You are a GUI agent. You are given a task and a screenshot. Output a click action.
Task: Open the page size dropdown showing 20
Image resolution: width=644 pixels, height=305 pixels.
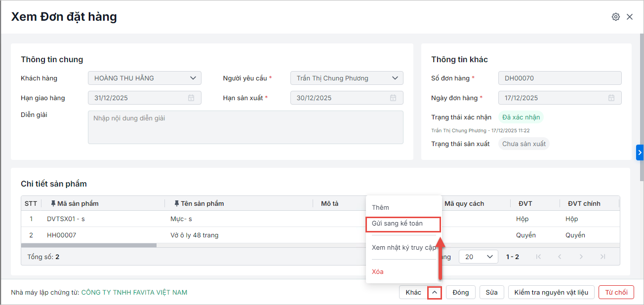(478, 257)
